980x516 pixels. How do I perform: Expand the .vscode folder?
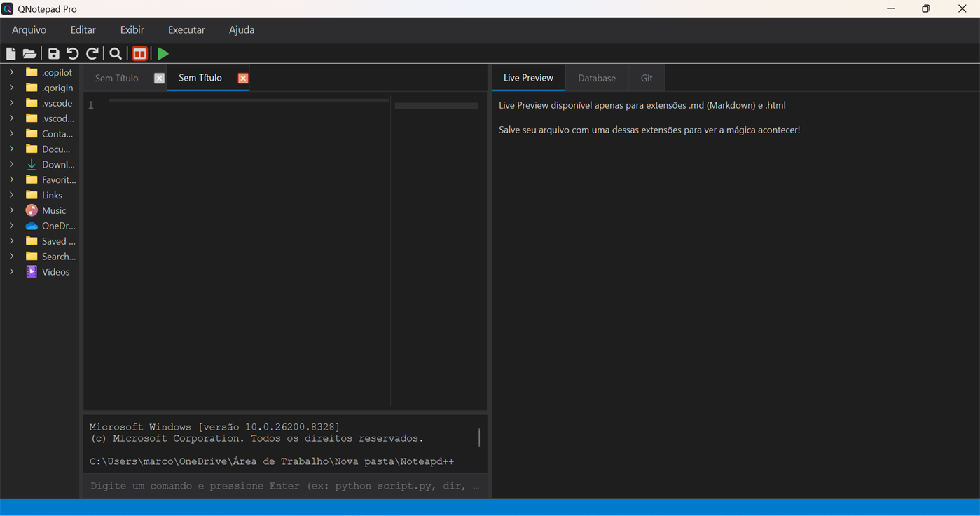pyautogui.click(x=11, y=103)
